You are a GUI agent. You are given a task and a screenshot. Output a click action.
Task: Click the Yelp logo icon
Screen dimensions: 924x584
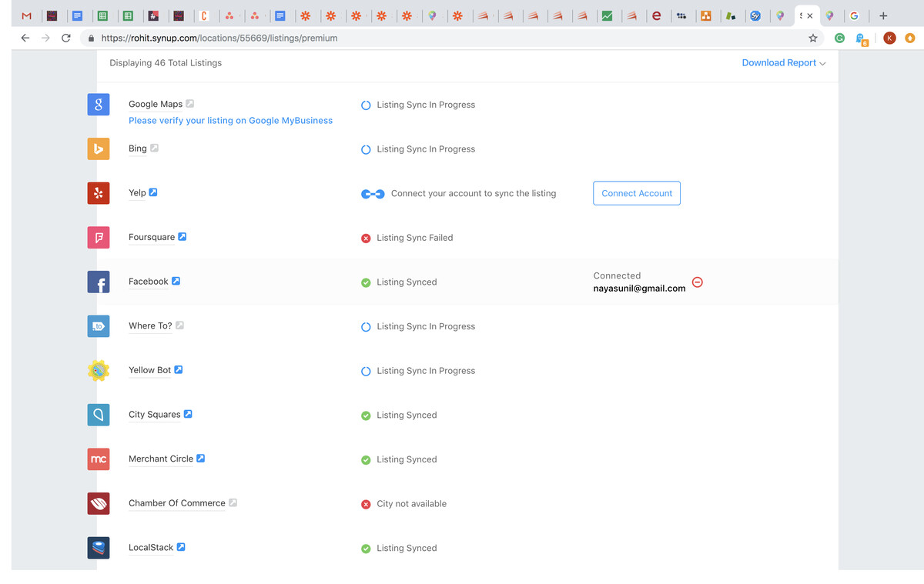click(99, 193)
